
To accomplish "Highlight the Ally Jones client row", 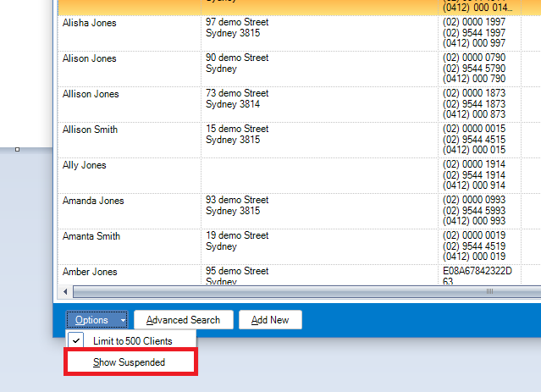I will 85,165.
